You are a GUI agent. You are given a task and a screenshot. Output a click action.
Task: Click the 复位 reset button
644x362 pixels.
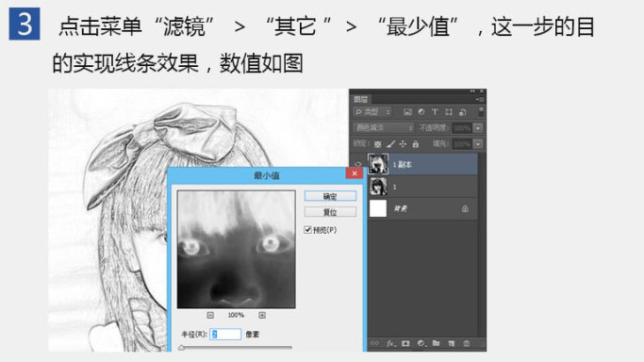point(330,212)
